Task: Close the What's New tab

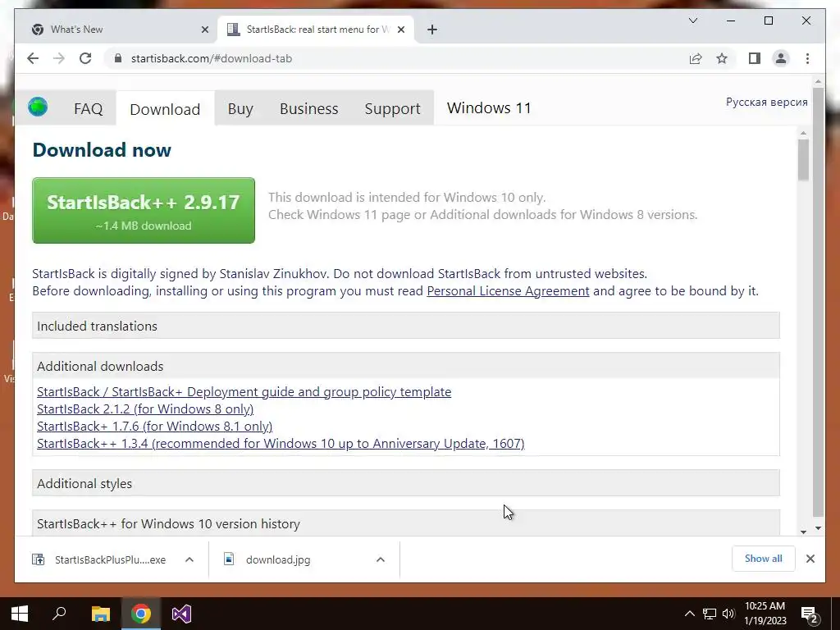Action: click(204, 30)
